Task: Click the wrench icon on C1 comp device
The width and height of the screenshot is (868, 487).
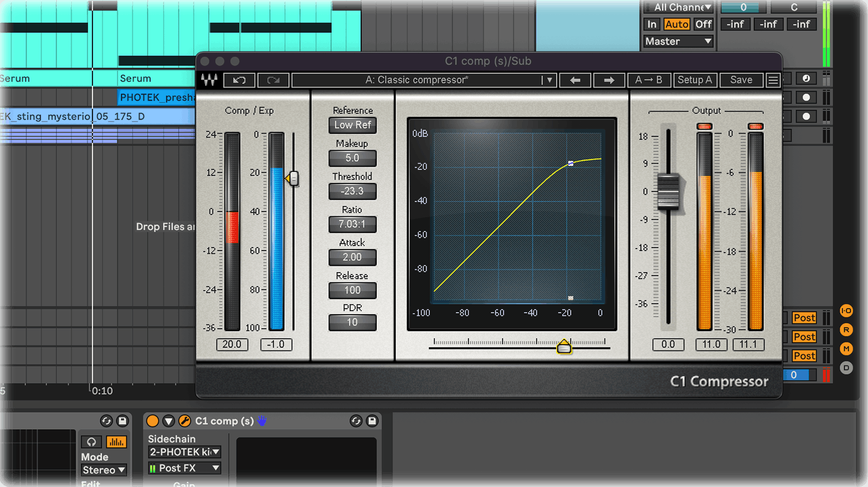Action: (185, 421)
